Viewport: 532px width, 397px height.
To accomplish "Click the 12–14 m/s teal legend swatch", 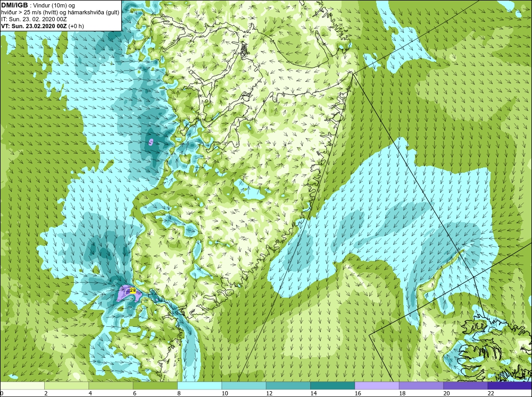I will coord(288,386).
